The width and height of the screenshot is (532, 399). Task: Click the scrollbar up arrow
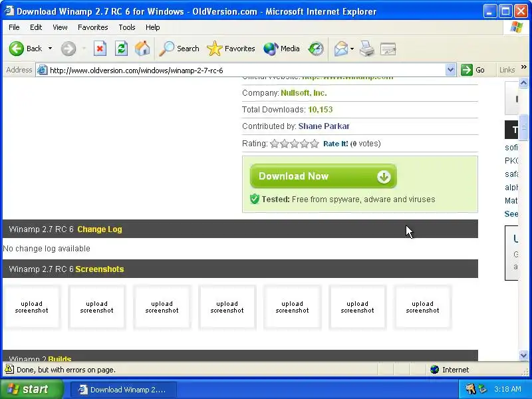point(523,82)
